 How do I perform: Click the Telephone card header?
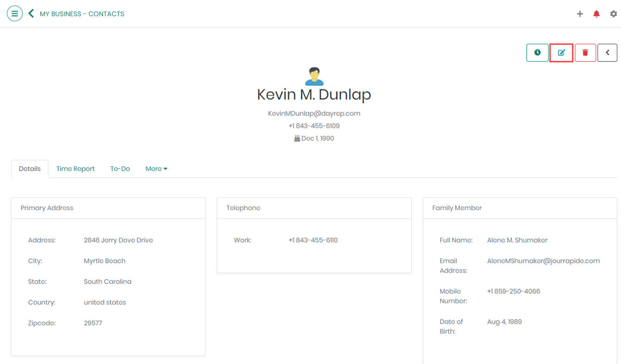pyautogui.click(x=314, y=208)
